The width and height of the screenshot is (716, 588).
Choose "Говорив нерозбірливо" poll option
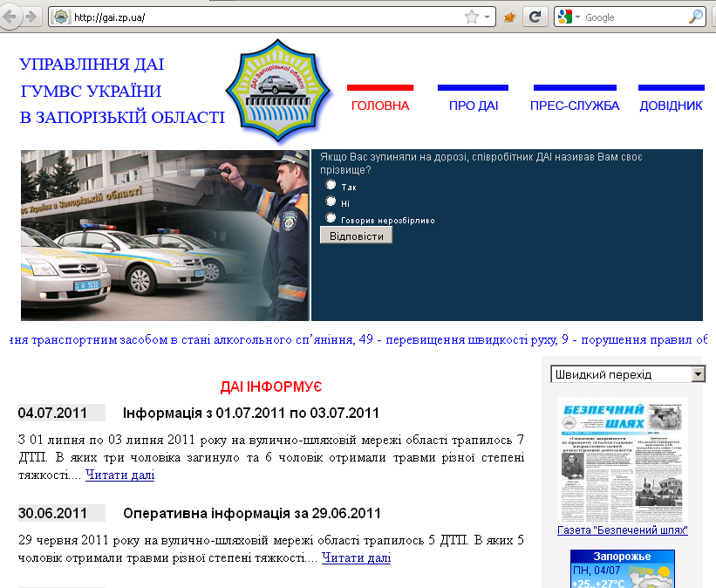(x=331, y=218)
